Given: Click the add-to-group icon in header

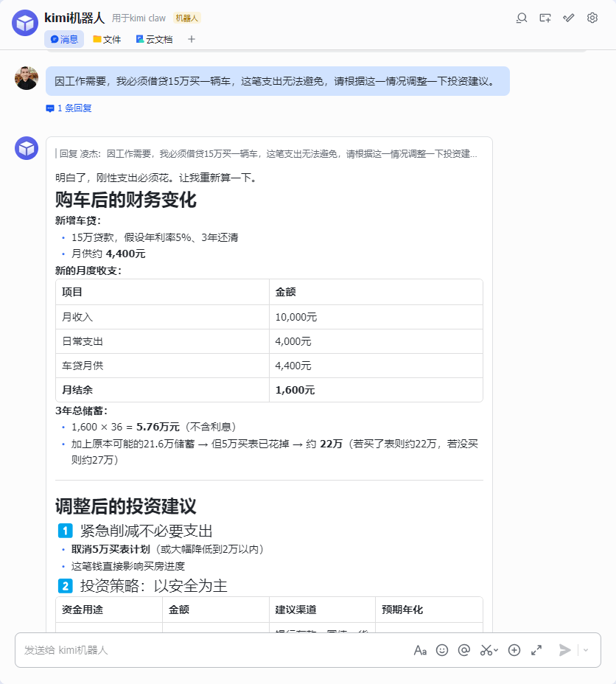Looking at the screenshot, I should coord(545,18).
